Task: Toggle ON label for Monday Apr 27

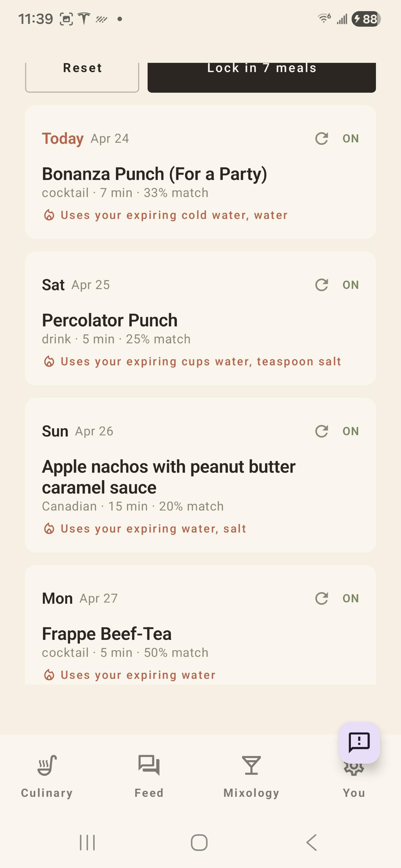Action: (351, 598)
